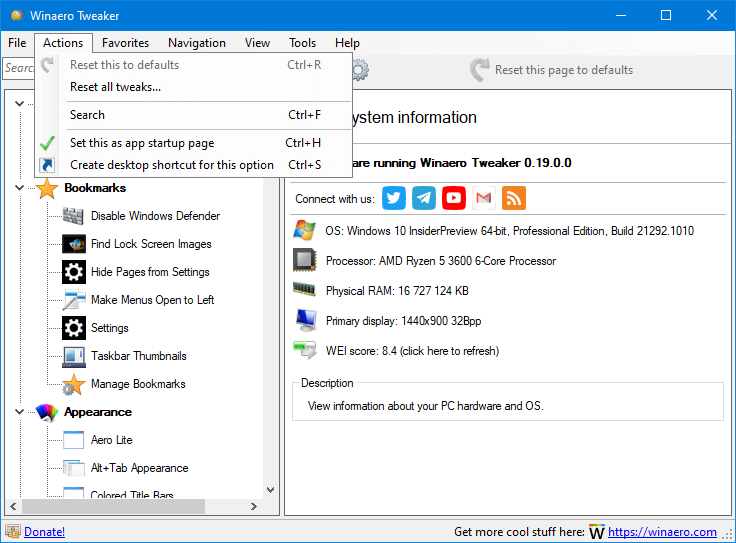
Task: Select the Aero Lite tree item
Action: pos(111,440)
